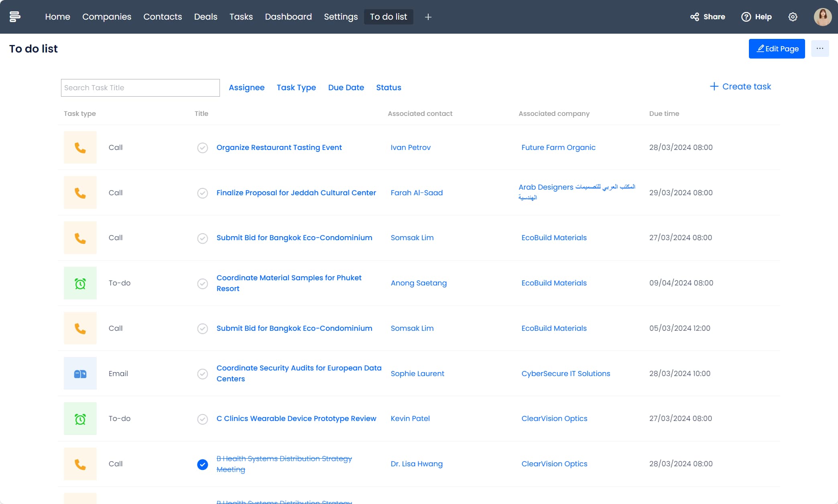Click the Task type column header
Screen dimensions: 838x504
pyautogui.click(x=80, y=113)
